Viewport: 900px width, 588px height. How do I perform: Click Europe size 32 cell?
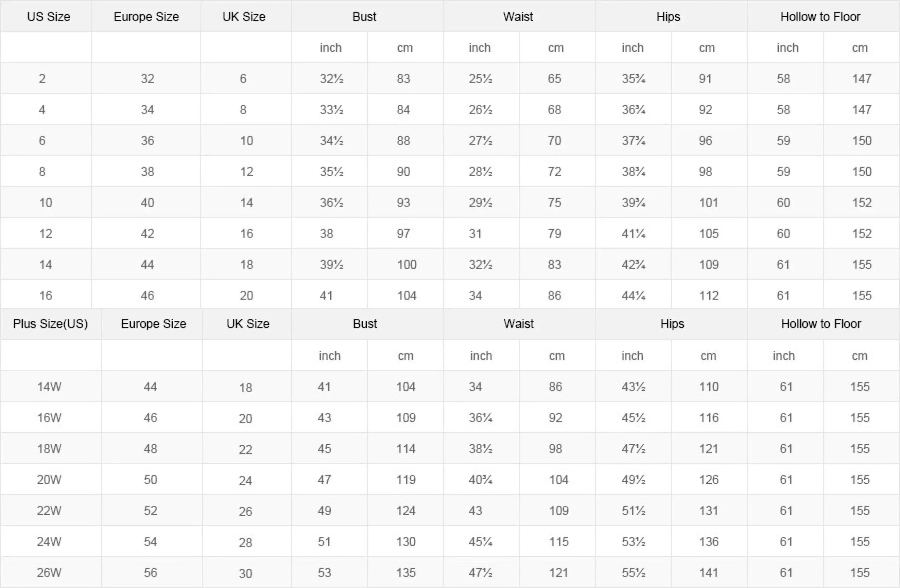148,78
